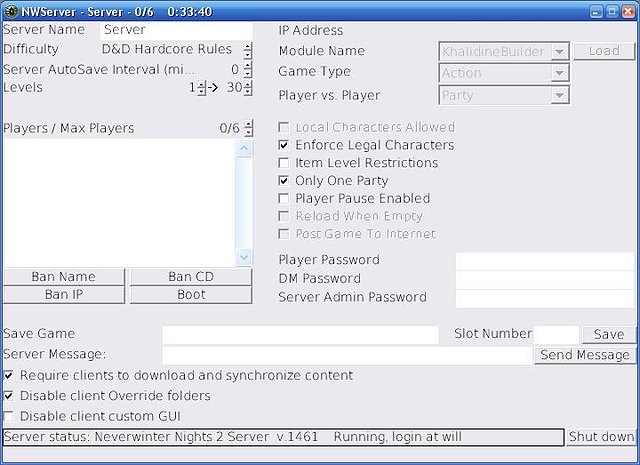Increase Server AutoSave Interval value
The image size is (640, 465).
tap(247, 65)
